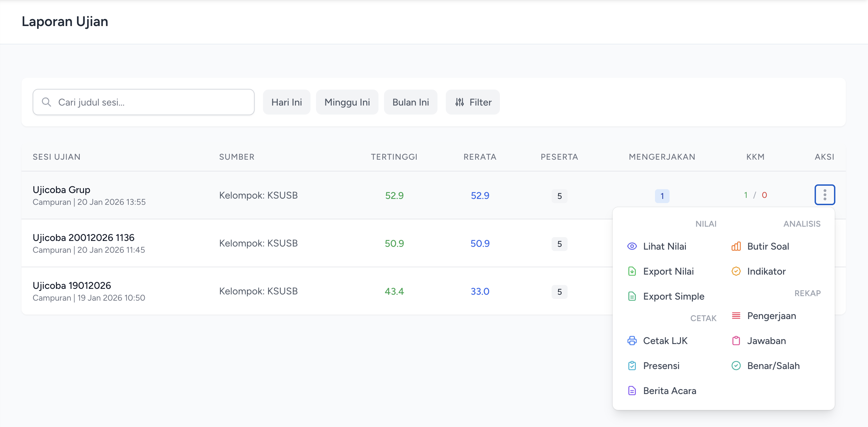Click the magnifier icon in search box

coord(46,102)
